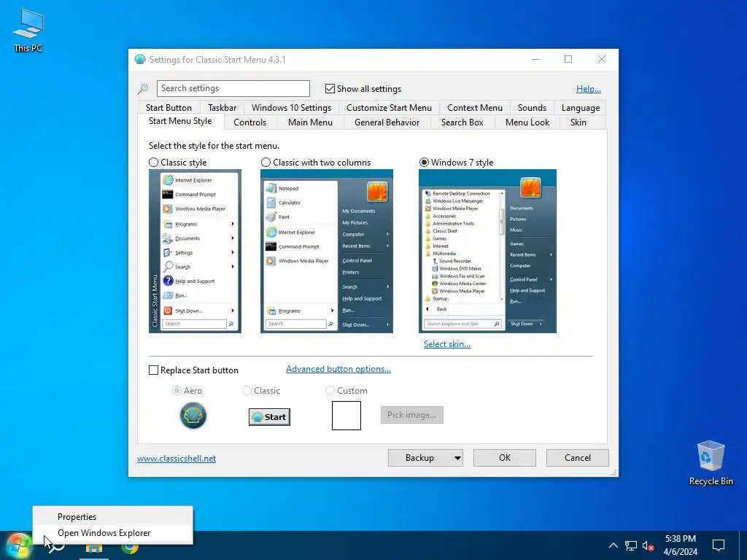Click the network icon in system tray
The image size is (747, 560).
pos(631,545)
